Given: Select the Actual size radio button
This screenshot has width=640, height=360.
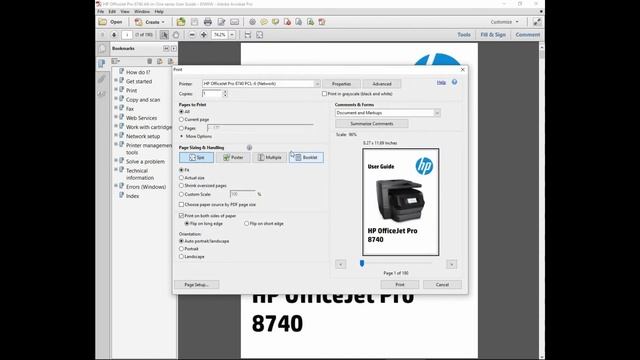Looking at the screenshot, I should 182,178.
